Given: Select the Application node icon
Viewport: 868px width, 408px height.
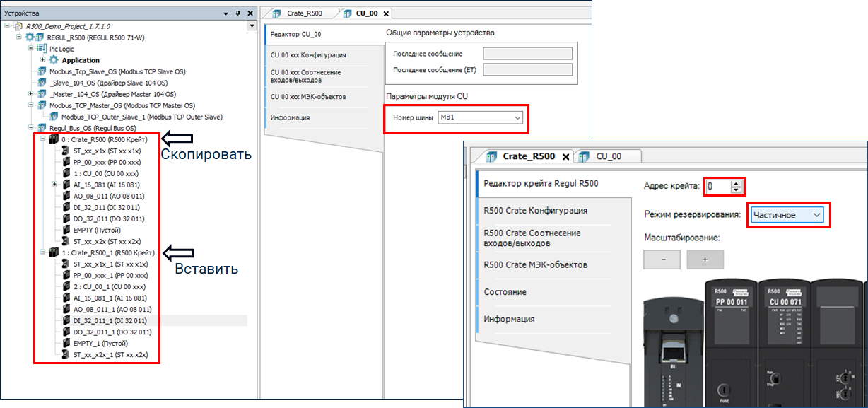Looking at the screenshot, I should [54, 60].
